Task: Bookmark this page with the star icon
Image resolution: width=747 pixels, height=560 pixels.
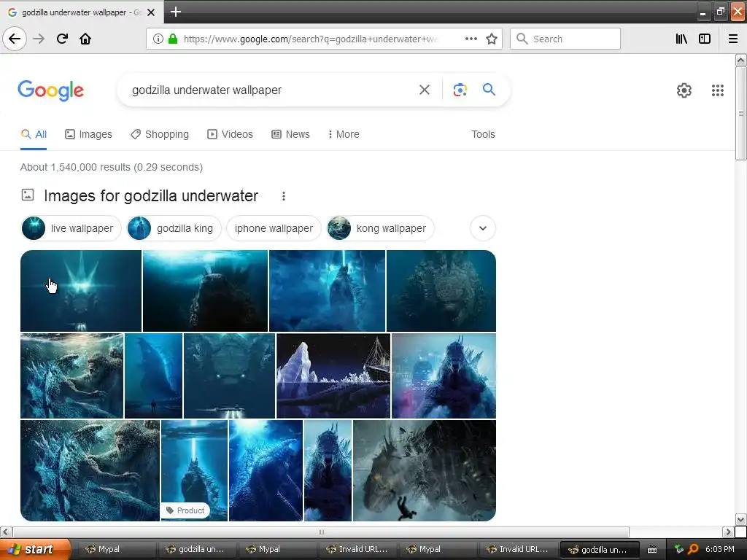Action: [492, 39]
